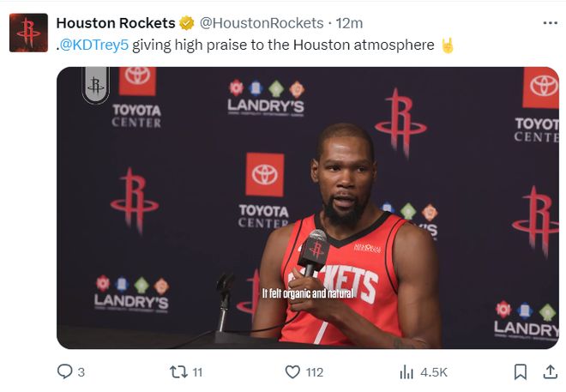Click the reply speech bubble icon

[64, 371]
